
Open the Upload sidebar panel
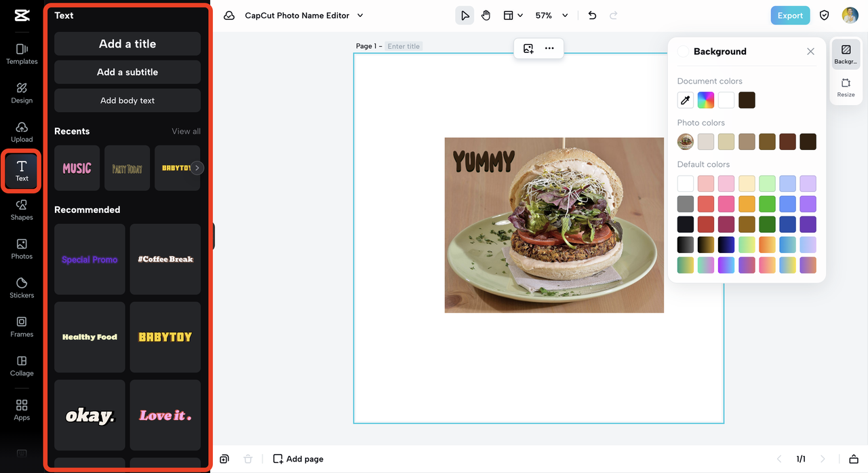click(22, 132)
